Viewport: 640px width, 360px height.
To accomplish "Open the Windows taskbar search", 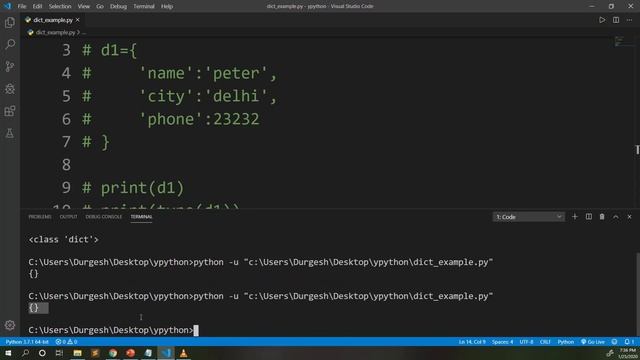I will point(25,353).
